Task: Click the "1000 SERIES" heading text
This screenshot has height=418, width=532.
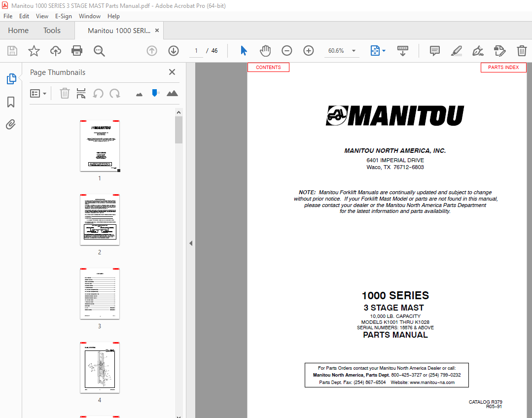Action: tap(395, 296)
